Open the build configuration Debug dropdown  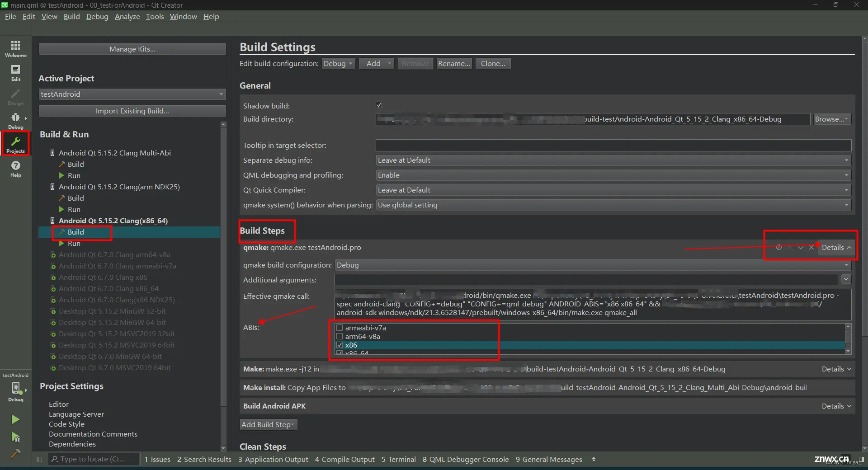tap(338, 64)
